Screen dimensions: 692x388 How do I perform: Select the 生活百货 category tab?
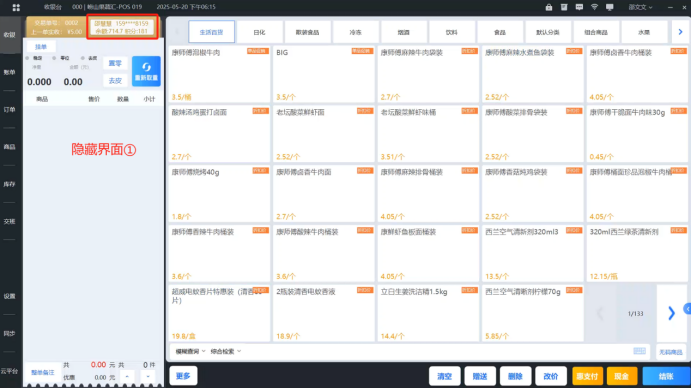point(211,32)
